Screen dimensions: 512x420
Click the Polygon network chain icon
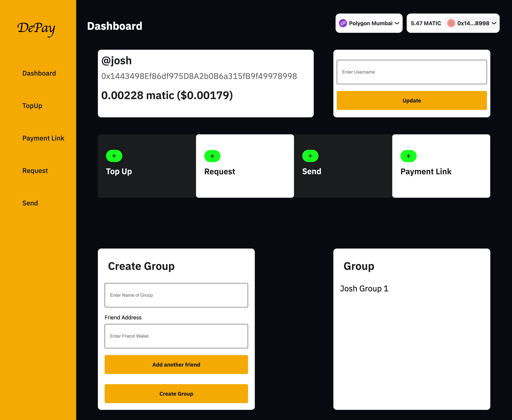pos(343,23)
